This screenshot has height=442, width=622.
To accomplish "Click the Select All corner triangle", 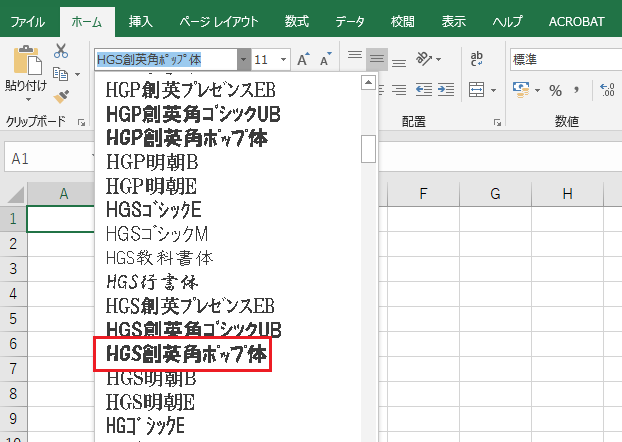I will (x=16, y=194).
